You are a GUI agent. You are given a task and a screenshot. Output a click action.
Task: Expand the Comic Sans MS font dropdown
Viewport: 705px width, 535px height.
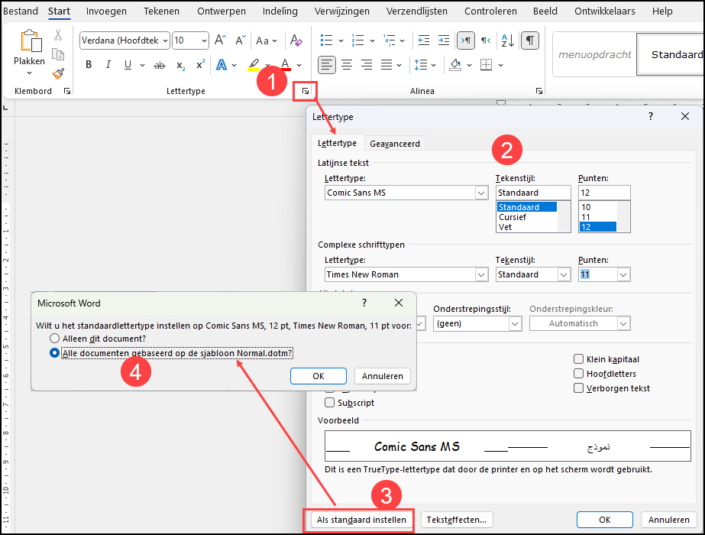(x=481, y=193)
